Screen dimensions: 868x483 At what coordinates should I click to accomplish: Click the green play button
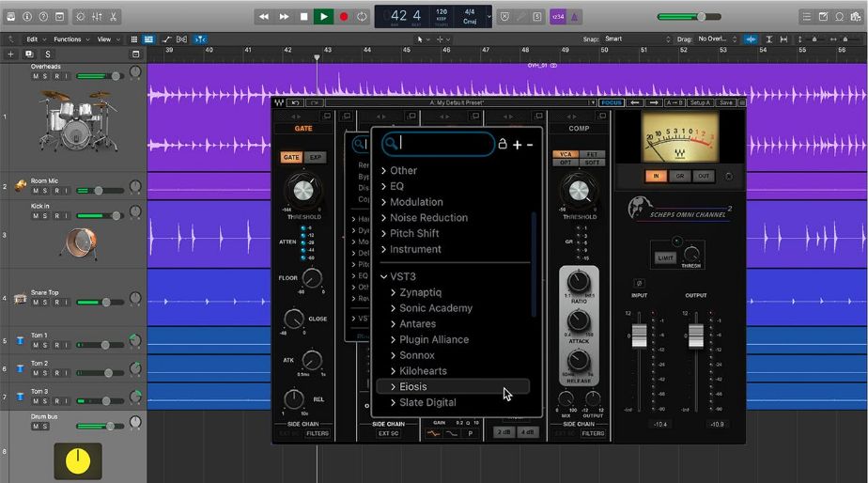point(324,17)
